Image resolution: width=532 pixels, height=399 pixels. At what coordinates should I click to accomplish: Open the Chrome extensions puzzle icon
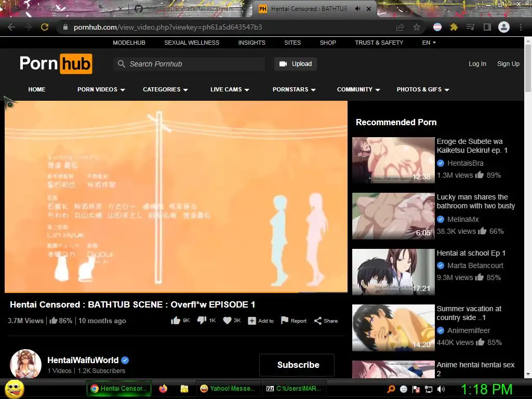click(454, 27)
